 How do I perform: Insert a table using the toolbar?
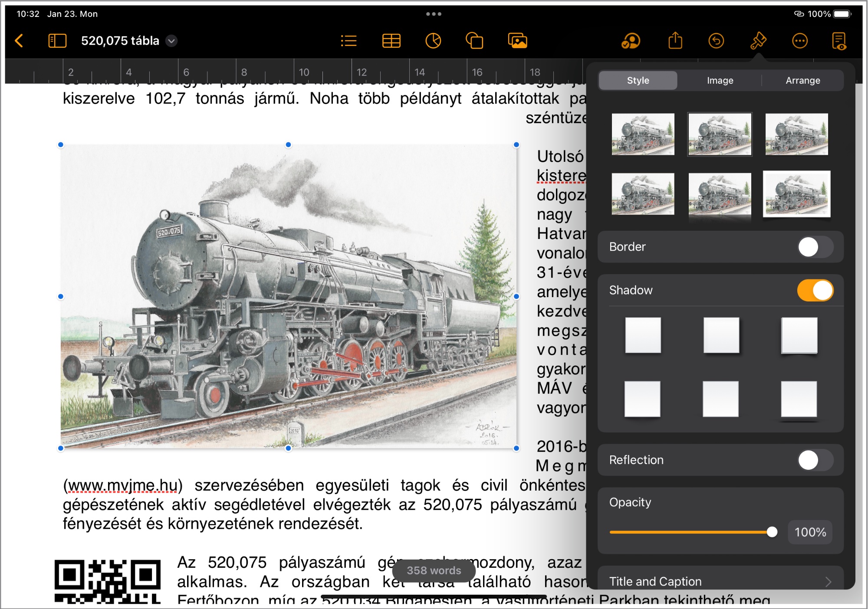391,41
